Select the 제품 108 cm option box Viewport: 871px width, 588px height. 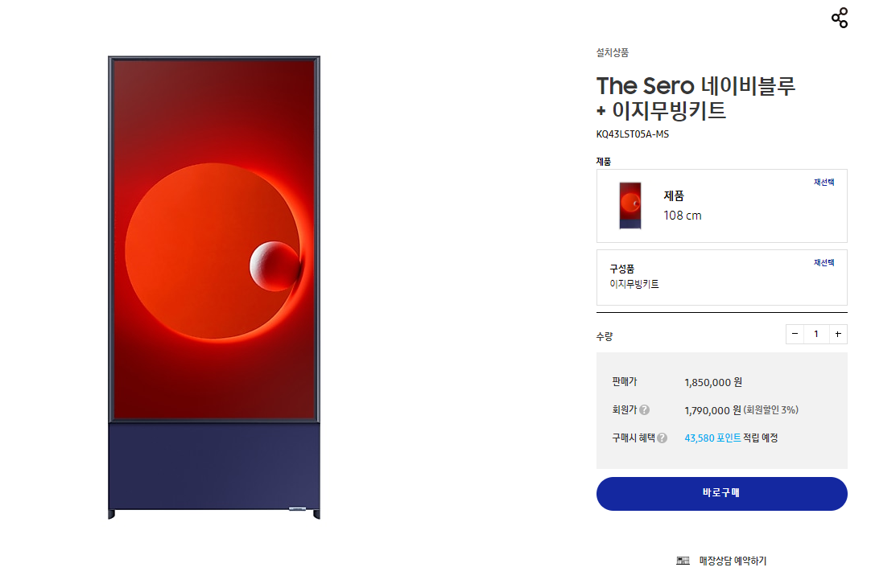point(721,206)
